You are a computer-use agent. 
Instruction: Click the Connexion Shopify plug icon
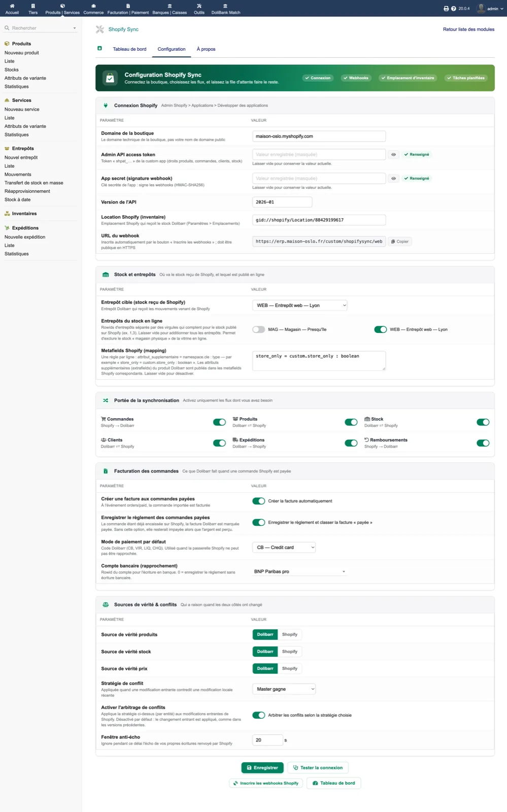click(x=106, y=106)
